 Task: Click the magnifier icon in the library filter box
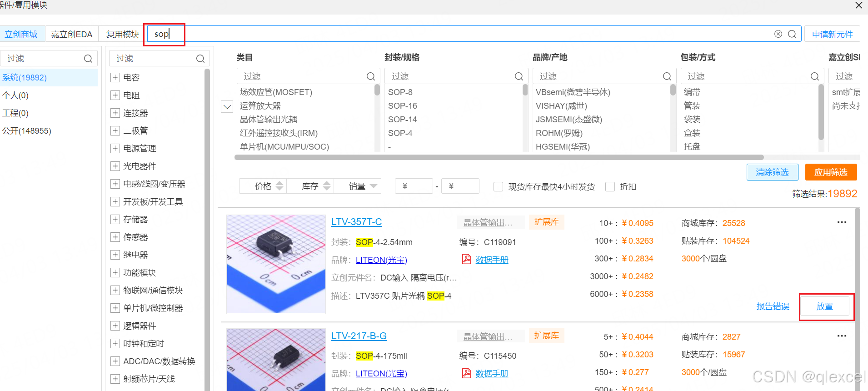click(88, 59)
